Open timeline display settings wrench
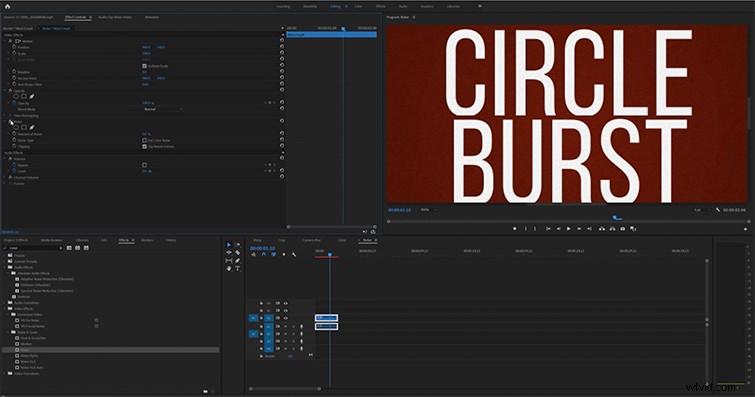The image size is (755, 397). pyautogui.click(x=294, y=254)
